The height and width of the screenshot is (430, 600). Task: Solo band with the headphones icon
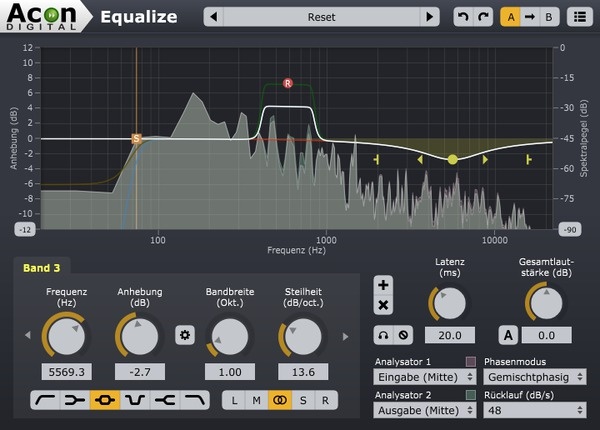384,334
